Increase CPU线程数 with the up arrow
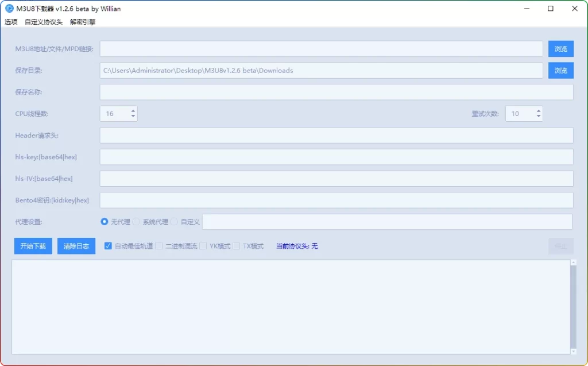588x366 pixels. point(132,110)
